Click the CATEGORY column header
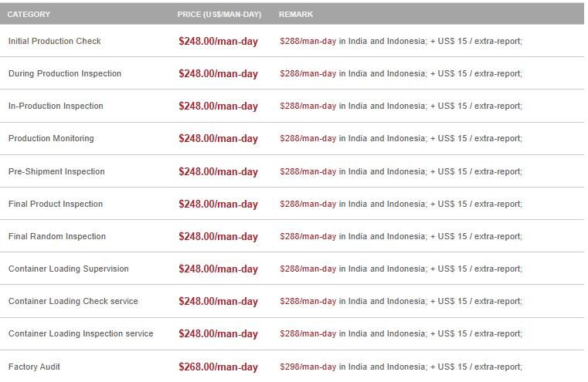This screenshot has height=382, width=588. 29,15
